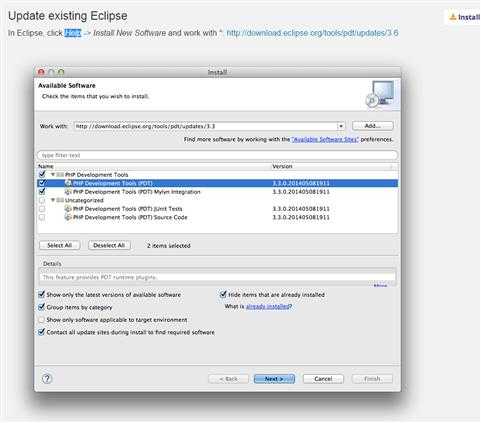Open the Available Software Sites link

tap(325, 139)
